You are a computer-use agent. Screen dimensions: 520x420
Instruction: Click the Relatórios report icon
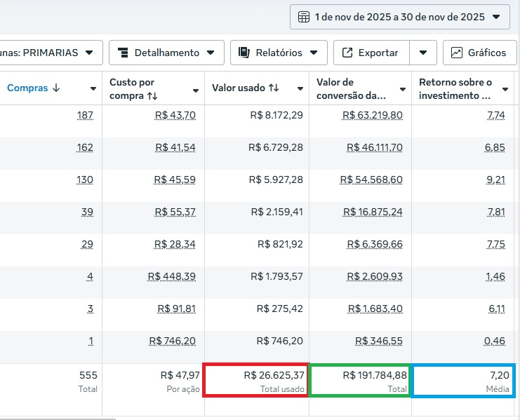(x=244, y=53)
